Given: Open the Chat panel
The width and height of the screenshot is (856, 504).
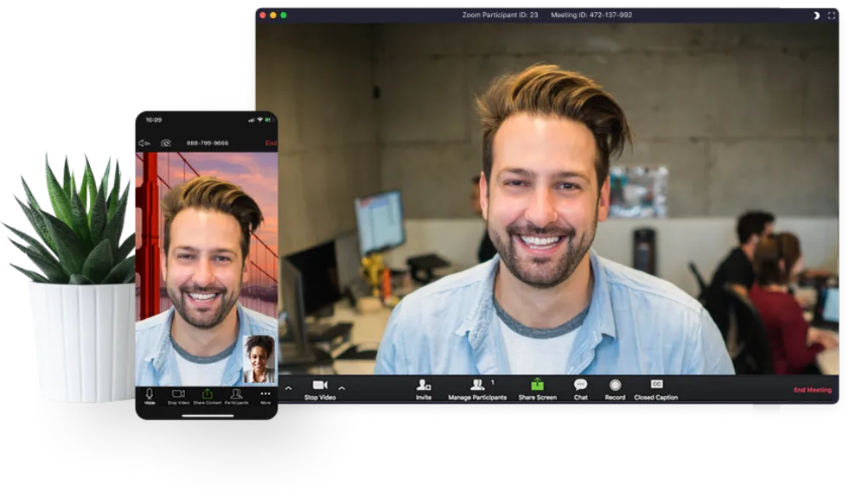Looking at the screenshot, I should (x=580, y=386).
